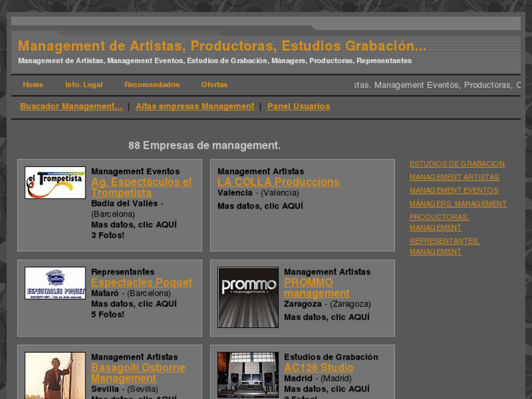Image resolution: width=532 pixels, height=399 pixels.
Task: Click Altas empresas Management link
Action: point(195,106)
